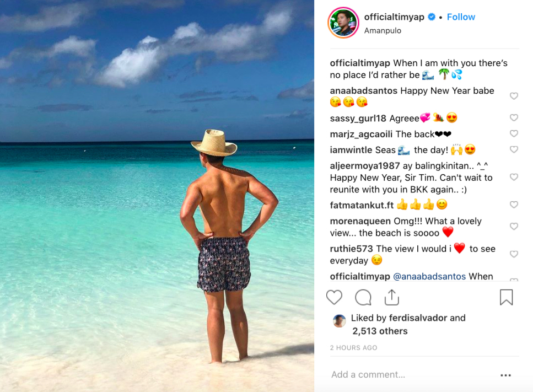The width and height of the screenshot is (533, 392).
Task: Like sassy_gurl18 comment heart
Action: (514, 117)
